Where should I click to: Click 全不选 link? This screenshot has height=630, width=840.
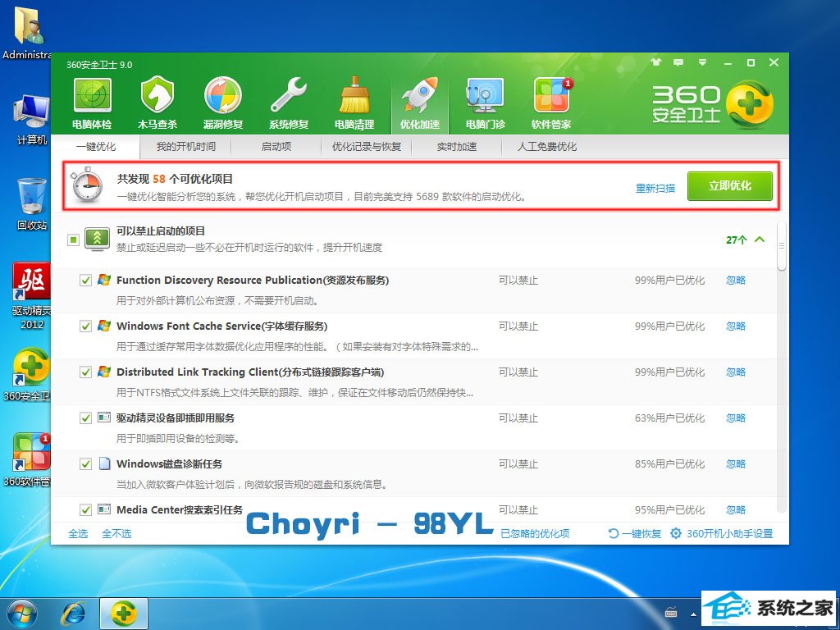116,533
